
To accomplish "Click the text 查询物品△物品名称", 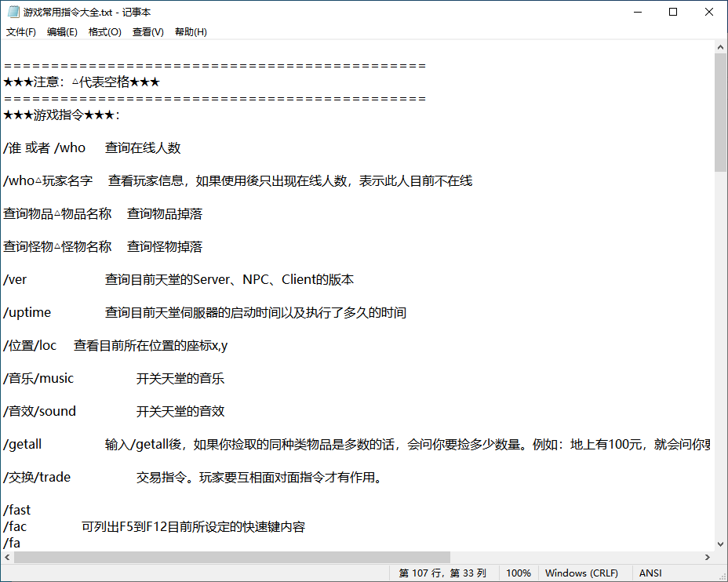I will [x=57, y=214].
